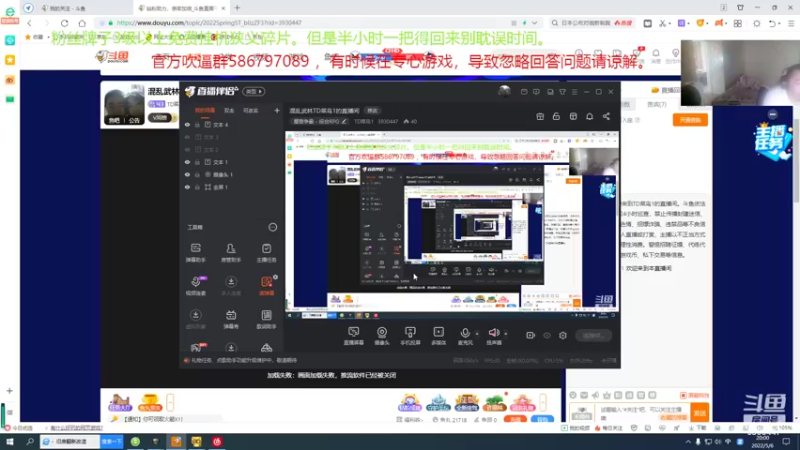This screenshot has height=450, width=800.
Task: Click 修改 beside the room title
Action: (372, 111)
